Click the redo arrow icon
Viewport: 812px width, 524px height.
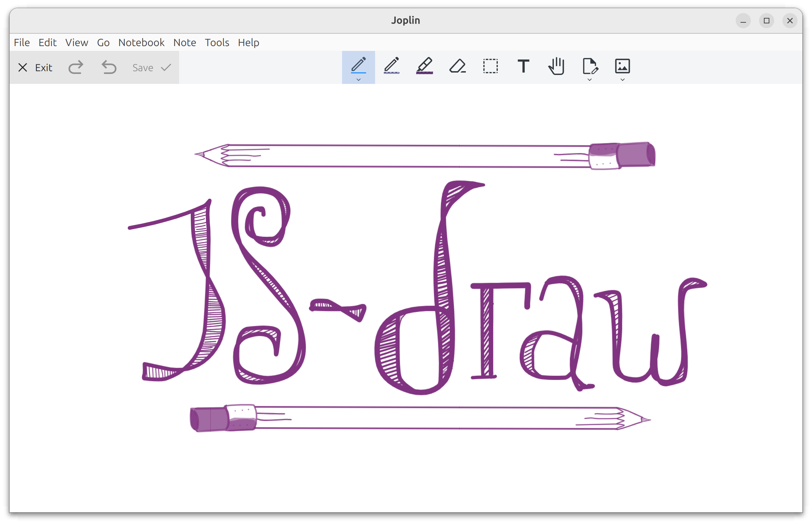coord(76,67)
